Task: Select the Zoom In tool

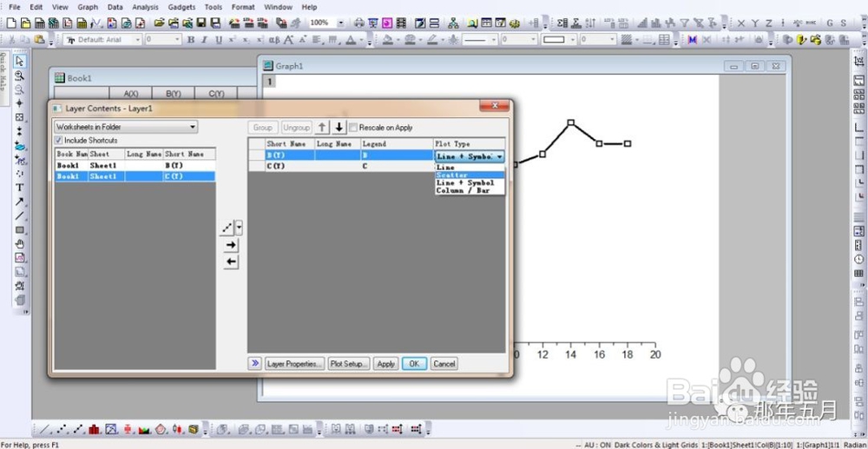Action: (20, 76)
